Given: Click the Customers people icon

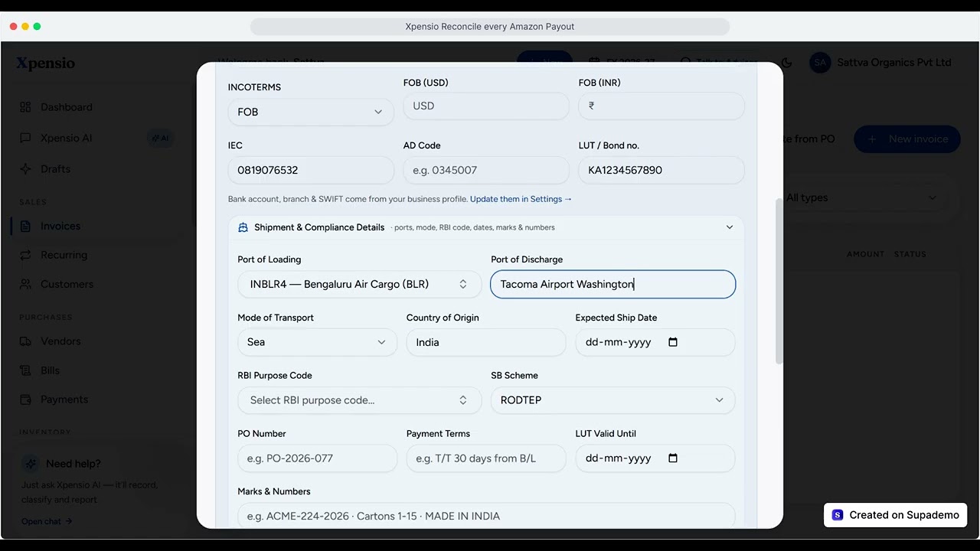Looking at the screenshot, I should (x=26, y=284).
